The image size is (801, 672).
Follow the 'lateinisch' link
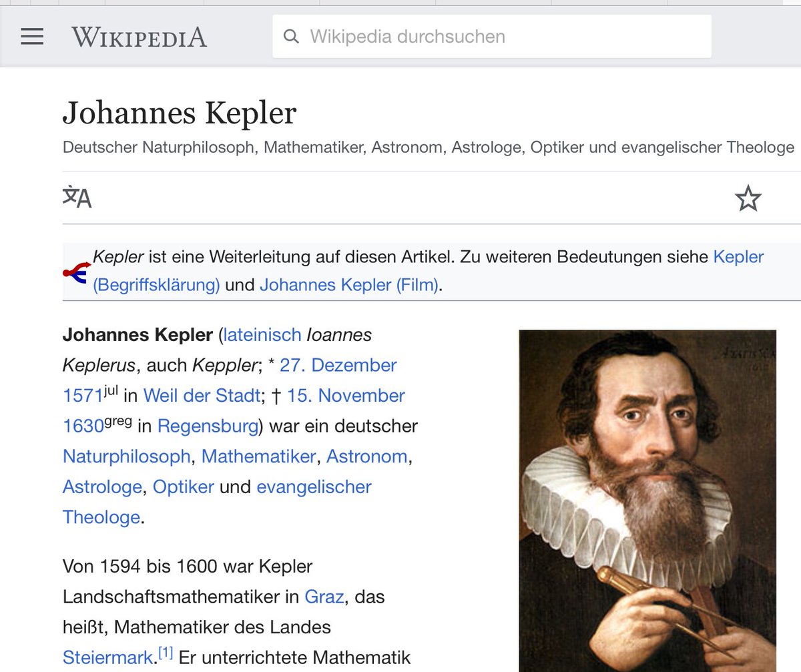point(262,334)
